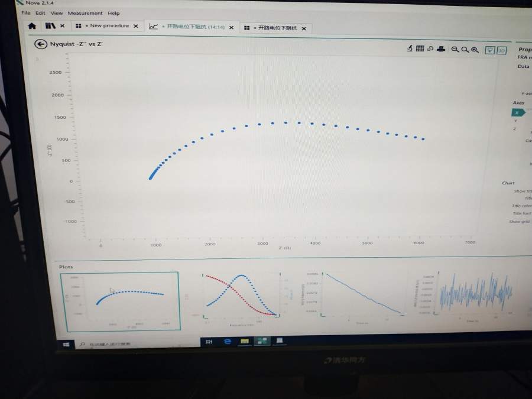The height and width of the screenshot is (399, 532).
Task: Go to the Nova home dashboard
Action: click(x=33, y=26)
